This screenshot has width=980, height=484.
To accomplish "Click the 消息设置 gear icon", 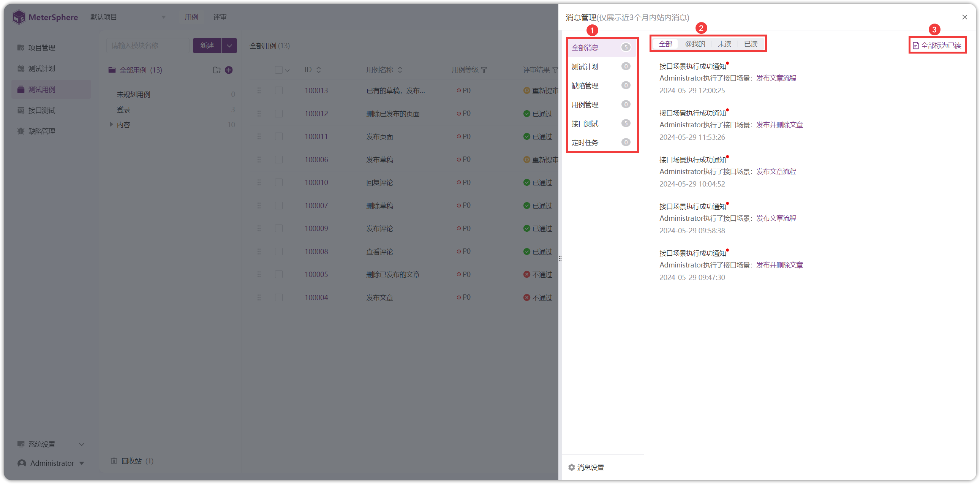I will point(571,467).
